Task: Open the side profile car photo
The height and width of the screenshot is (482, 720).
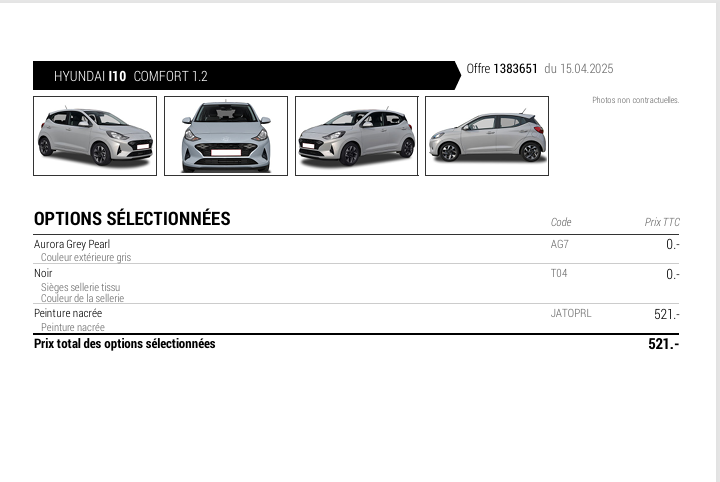Action: pos(487,136)
